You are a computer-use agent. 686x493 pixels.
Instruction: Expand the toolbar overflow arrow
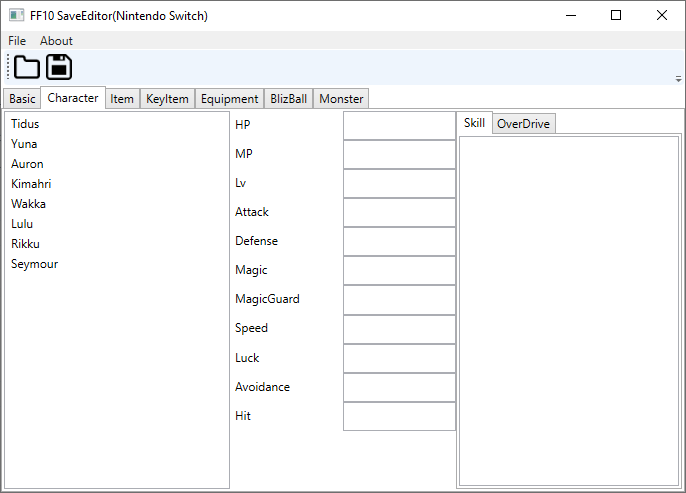[678, 78]
